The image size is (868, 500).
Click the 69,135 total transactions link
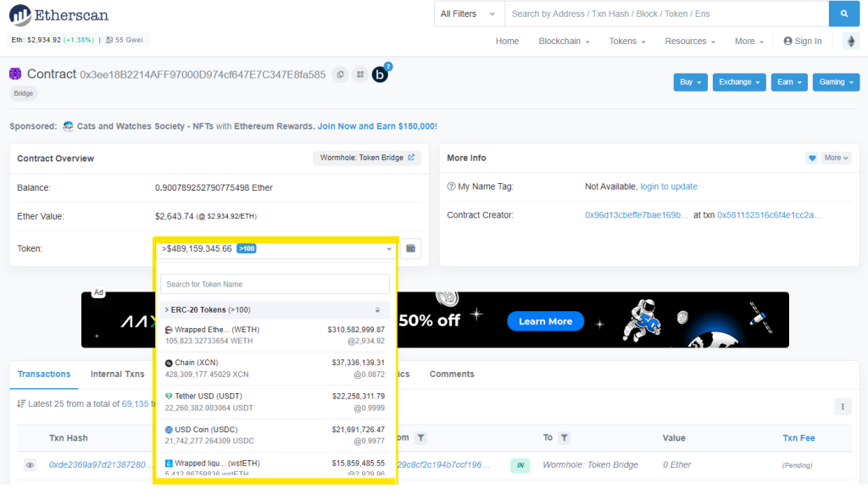tap(135, 403)
